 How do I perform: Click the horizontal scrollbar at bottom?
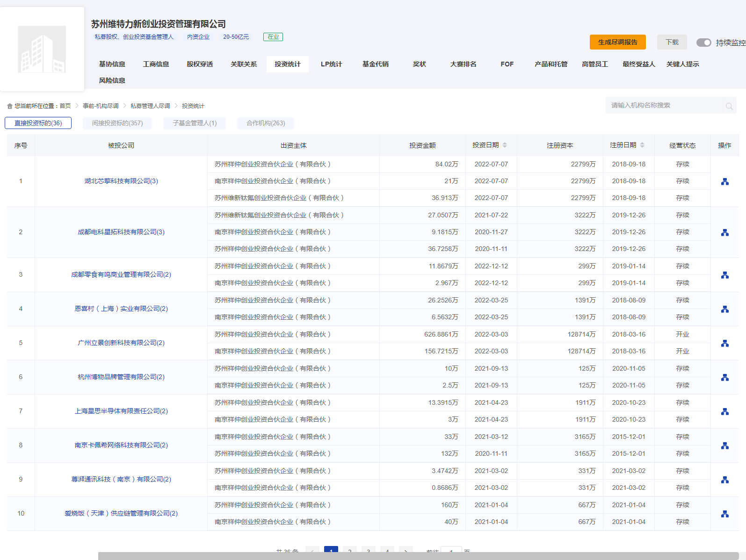click(x=418, y=556)
